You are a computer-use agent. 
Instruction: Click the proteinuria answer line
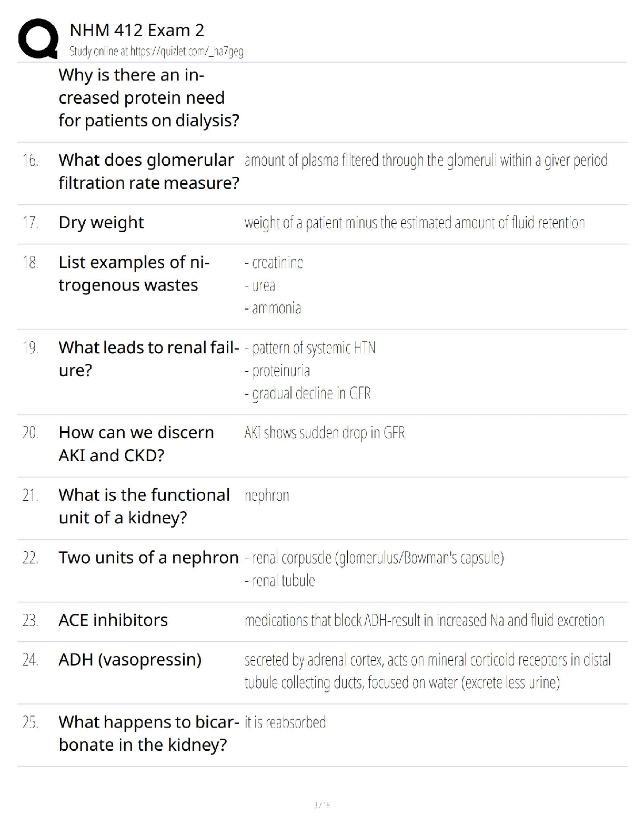277,371
